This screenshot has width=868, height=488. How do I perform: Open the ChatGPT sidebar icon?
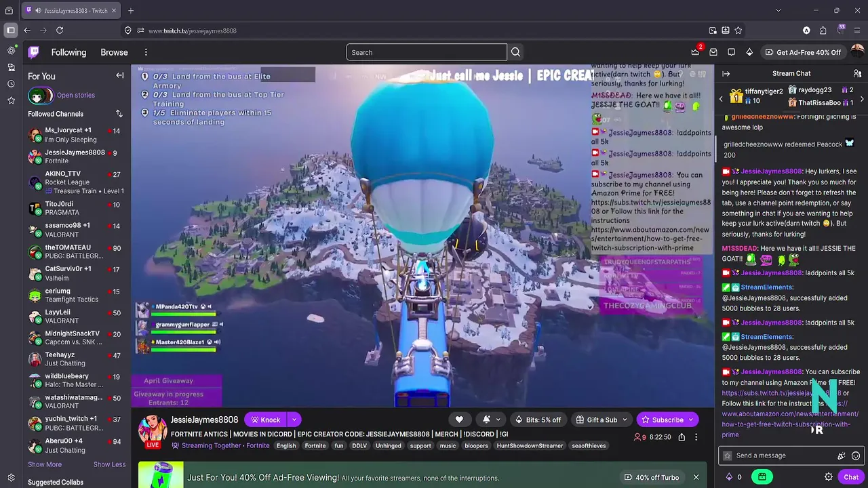tap(11, 51)
